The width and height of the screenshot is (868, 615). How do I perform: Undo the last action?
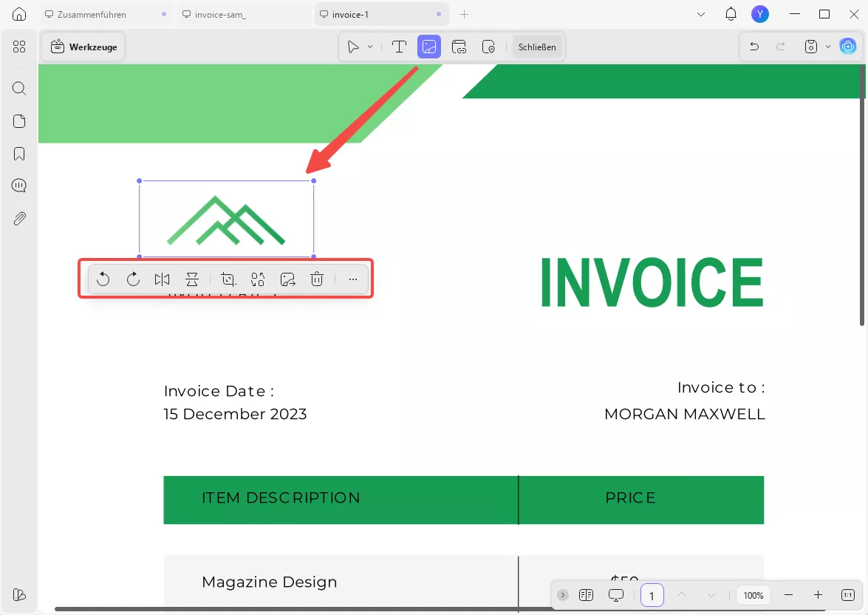click(754, 47)
